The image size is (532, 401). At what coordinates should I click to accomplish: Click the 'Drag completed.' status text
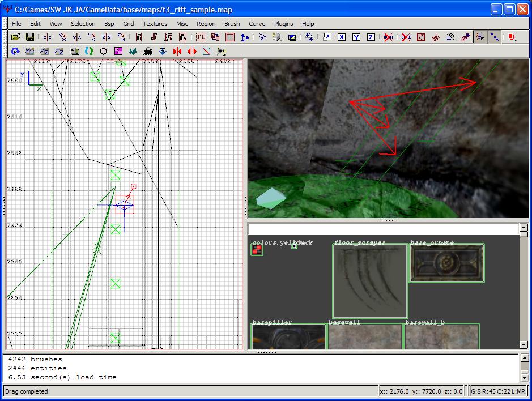[28, 391]
